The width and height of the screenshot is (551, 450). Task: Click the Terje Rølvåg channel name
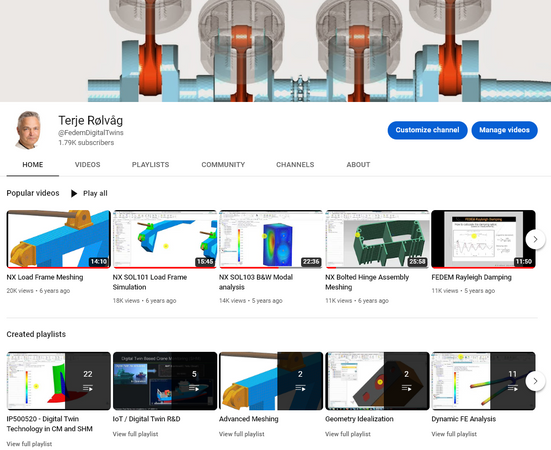coord(91,120)
